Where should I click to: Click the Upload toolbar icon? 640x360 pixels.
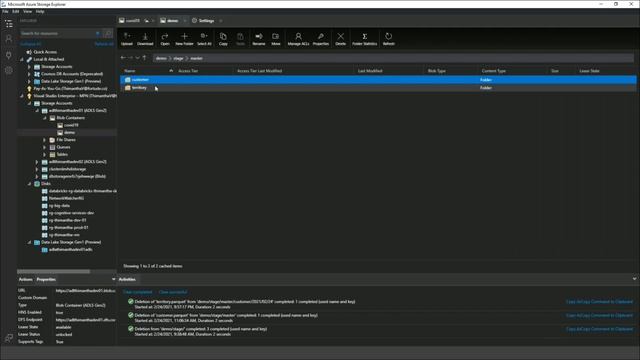127,39
